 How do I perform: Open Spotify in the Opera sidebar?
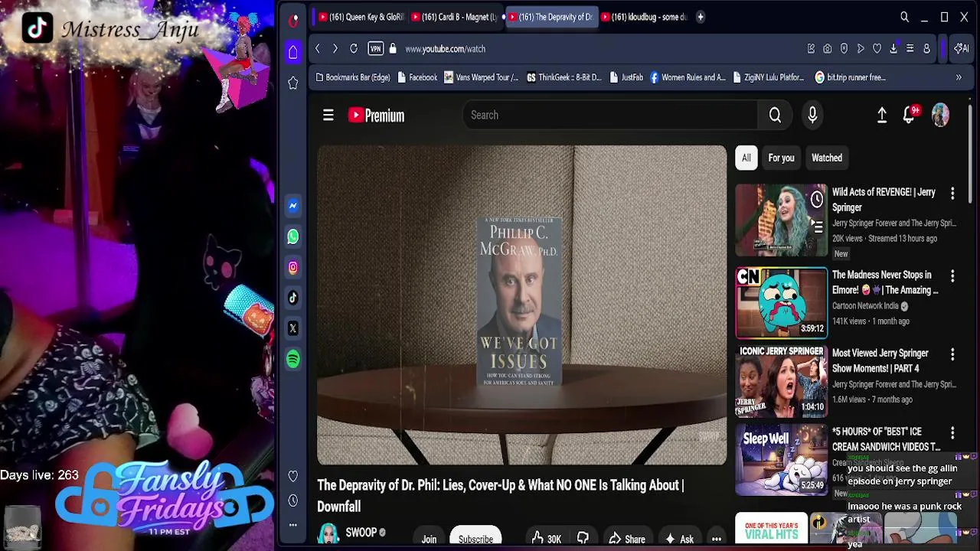coord(293,359)
